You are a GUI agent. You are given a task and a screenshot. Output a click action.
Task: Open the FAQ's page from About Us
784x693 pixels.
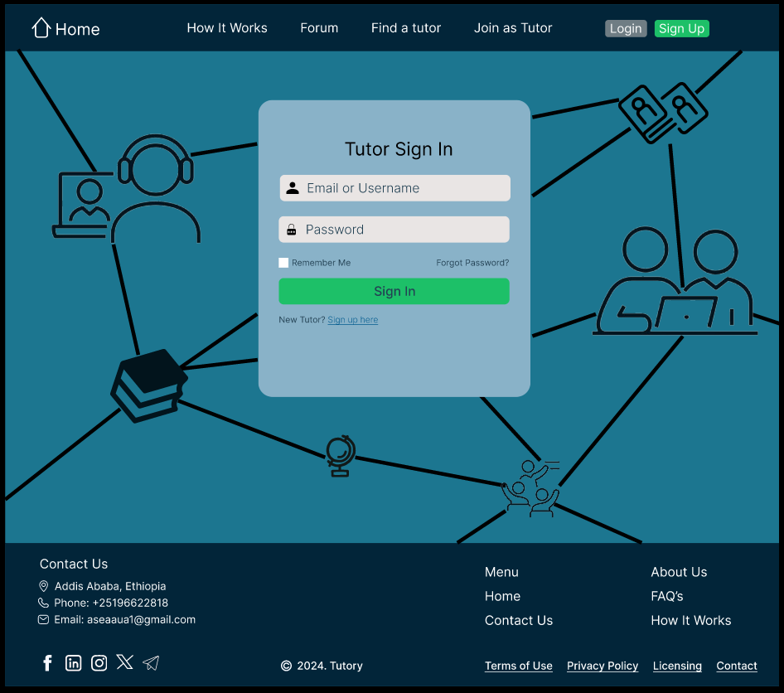click(x=666, y=596)
